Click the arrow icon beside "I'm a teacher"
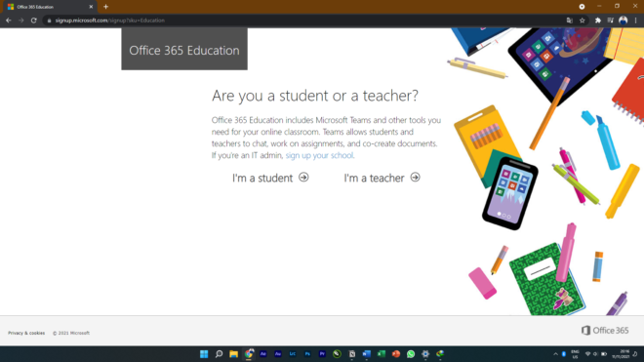 (416, 177)
